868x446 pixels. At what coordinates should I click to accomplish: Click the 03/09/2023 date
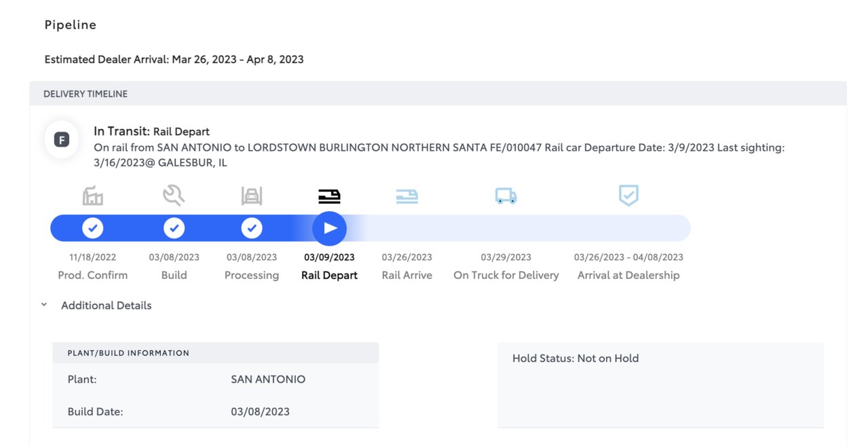(329, 257)
